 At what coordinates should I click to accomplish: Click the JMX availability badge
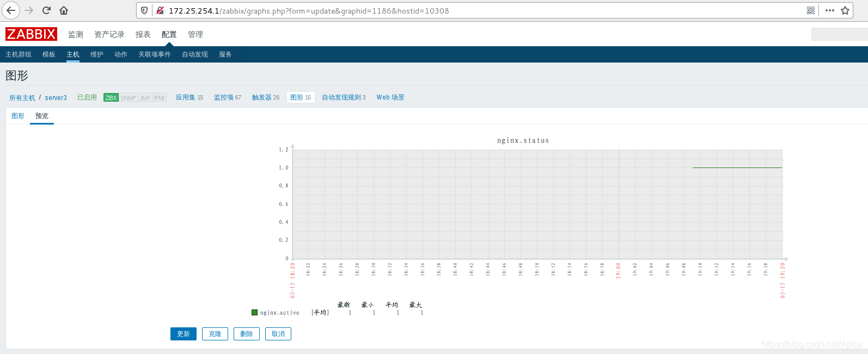(x=145, y=98)
